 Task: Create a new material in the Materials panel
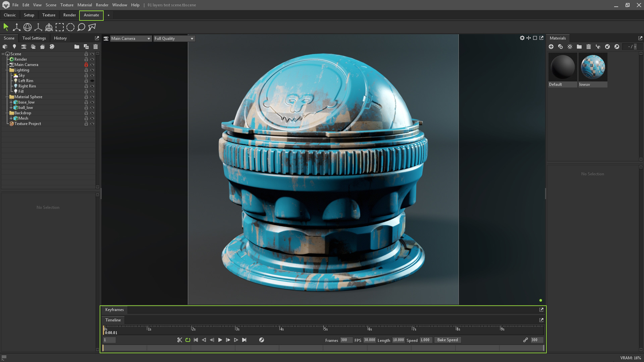tap(551, 47)
